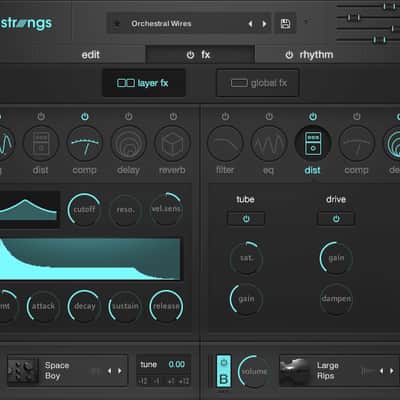Toggle the fx tab power icon
The image size is (400, 400).
point(190,55)
